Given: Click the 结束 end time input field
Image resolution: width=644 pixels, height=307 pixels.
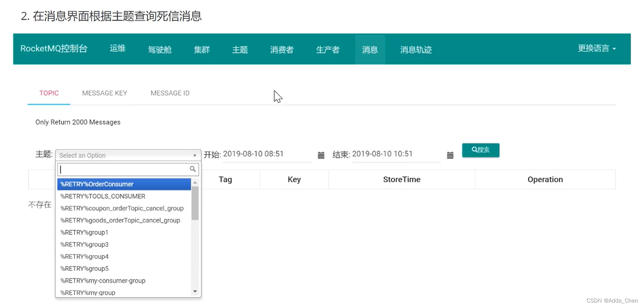Looking at the screenshot, I should click(x=396, y=155).
